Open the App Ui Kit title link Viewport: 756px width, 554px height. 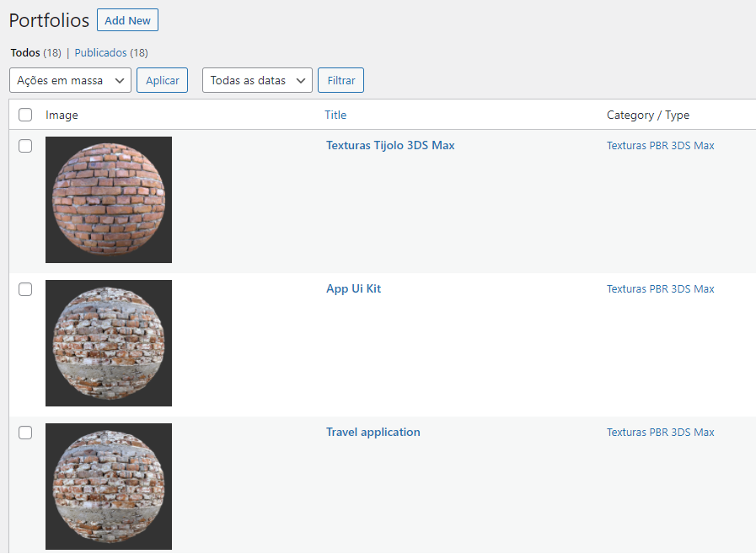[353, 288]
